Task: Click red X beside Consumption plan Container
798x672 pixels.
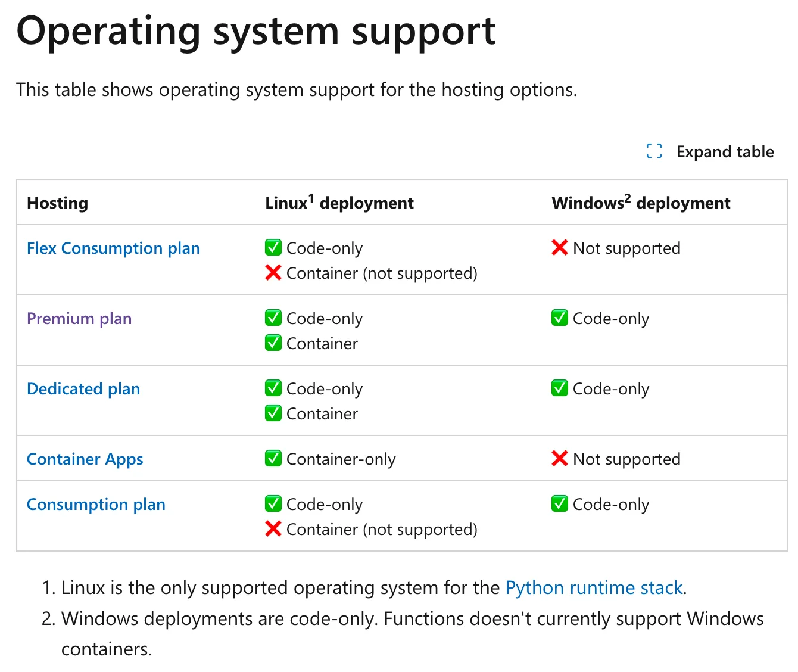Action: tap(273, 529)
